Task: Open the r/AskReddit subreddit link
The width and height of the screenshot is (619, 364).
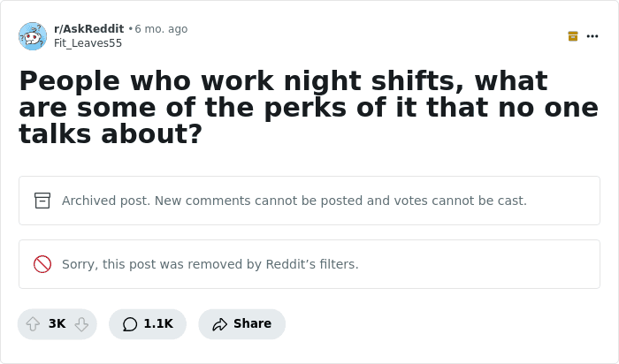Action: click(x=88, y=29)
